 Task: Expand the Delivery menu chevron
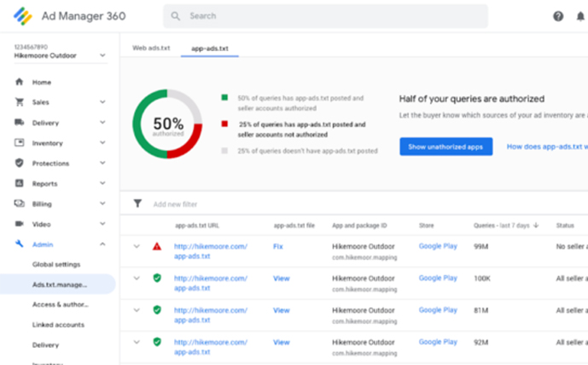[x=102, y=122]
